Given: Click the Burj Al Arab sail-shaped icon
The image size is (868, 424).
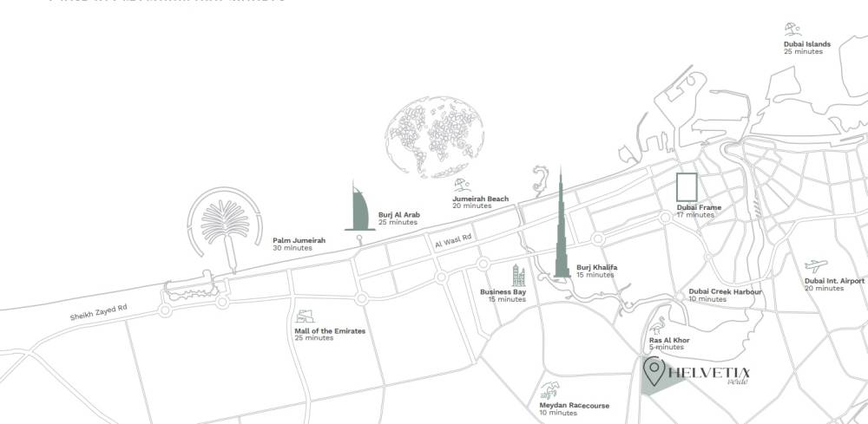Looking at the screenshot, I should point(358,207).
